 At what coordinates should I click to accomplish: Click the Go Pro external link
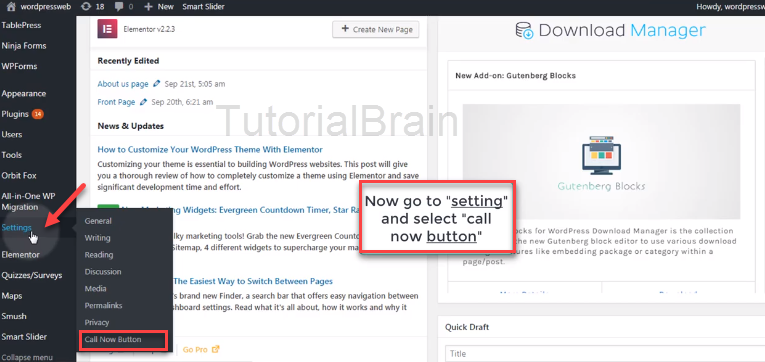click(x=201, y=349)
